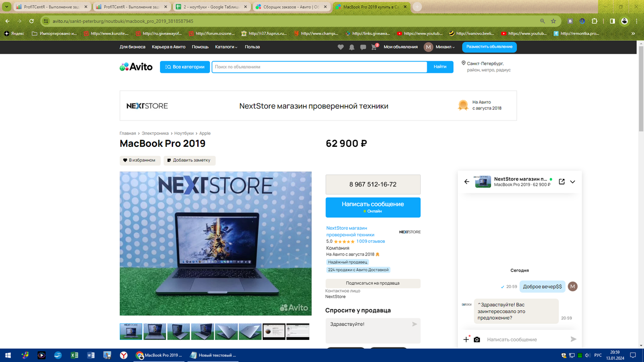Open 'Для бизнеса' menu link
Image resolution: width=644 pixels, height=362 pixels.
pyautogui.click(x=132, y=47)
